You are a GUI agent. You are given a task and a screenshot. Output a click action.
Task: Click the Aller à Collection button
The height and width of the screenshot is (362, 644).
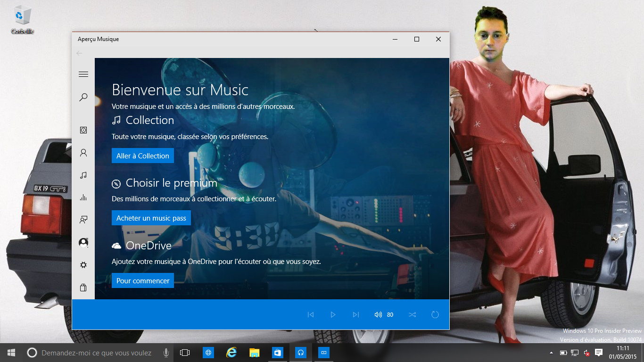pyautogui.click(x=142, y=156)
